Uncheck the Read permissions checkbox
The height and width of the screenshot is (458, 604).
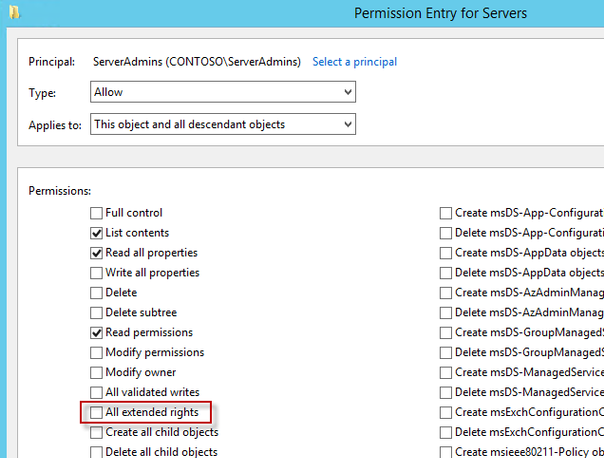(x=97, y=333)
